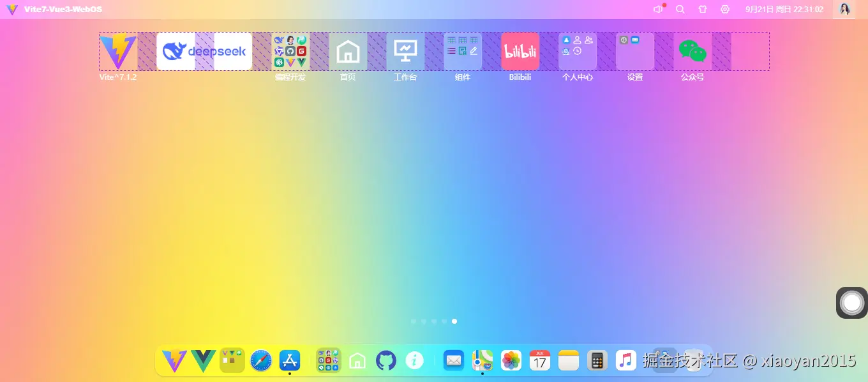The image size is (868, 382).
Task: Click the date and time 9月21日 周日
Action: pyautogui.click(x=784, y=10)
